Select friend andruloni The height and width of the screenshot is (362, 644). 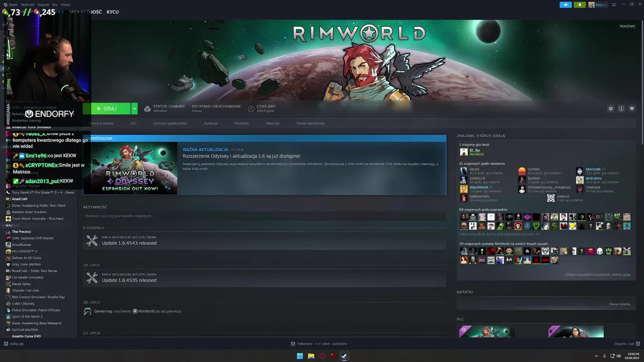(x=593, y=178)
